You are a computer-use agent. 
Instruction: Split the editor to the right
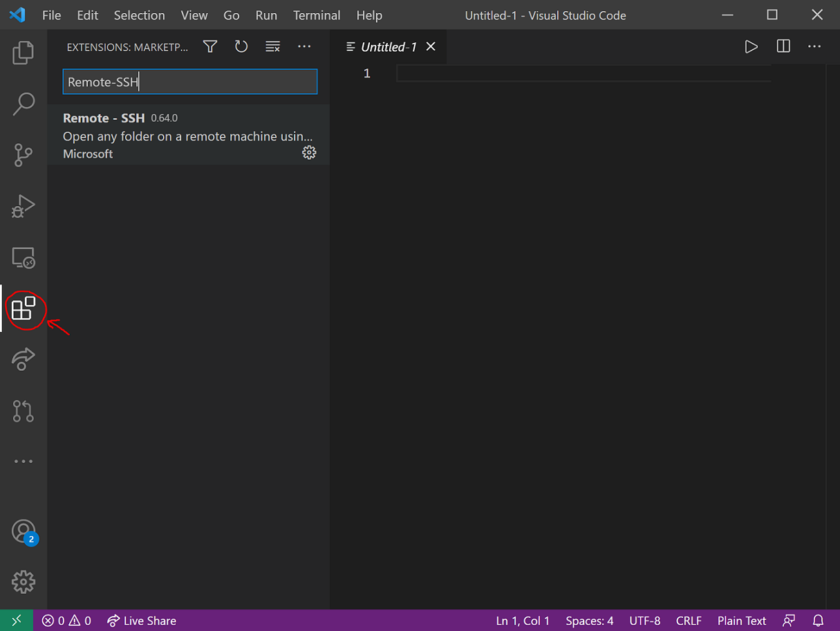coord(783,46)
